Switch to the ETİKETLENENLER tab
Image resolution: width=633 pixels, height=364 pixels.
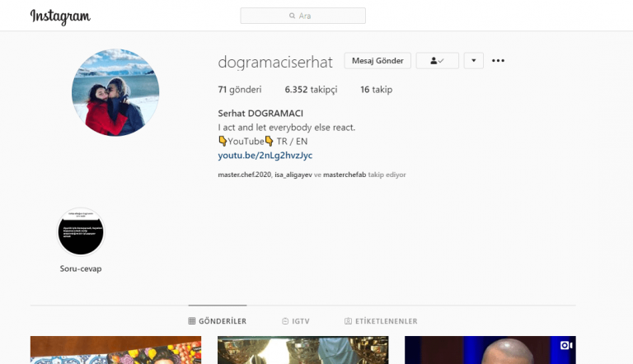coord(381,321)
